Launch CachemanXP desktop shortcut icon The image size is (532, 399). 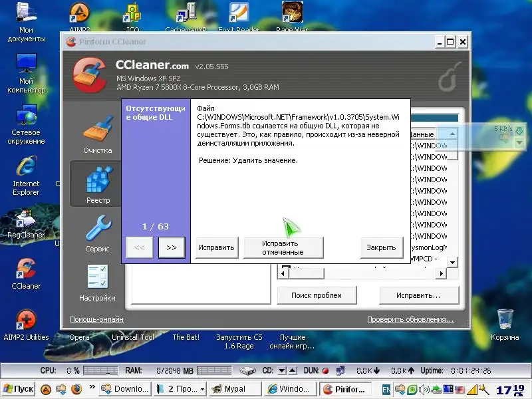(186, 16)
